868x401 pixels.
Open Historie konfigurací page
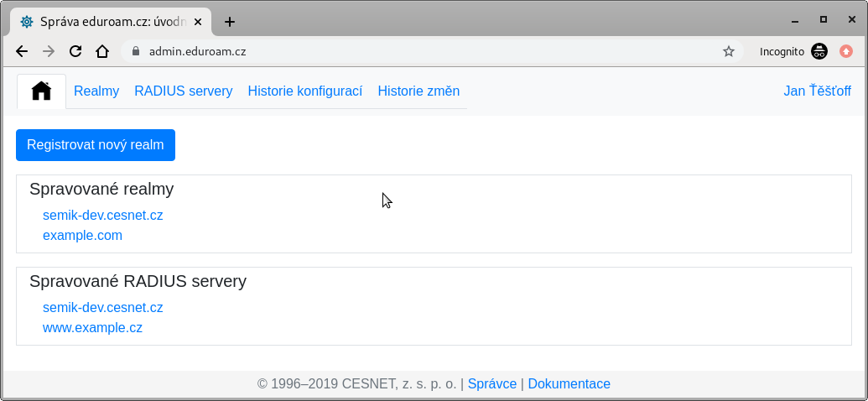coord(305,91)
